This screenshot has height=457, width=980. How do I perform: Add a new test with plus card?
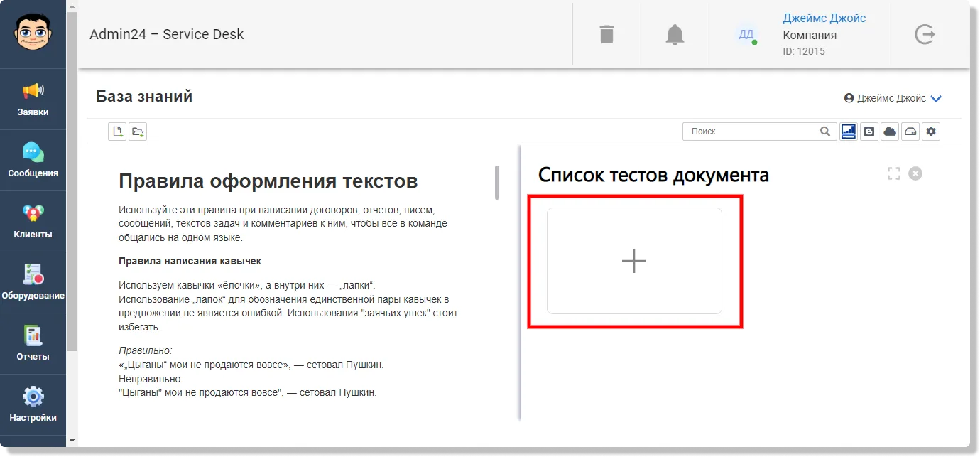tap(634, 261)
